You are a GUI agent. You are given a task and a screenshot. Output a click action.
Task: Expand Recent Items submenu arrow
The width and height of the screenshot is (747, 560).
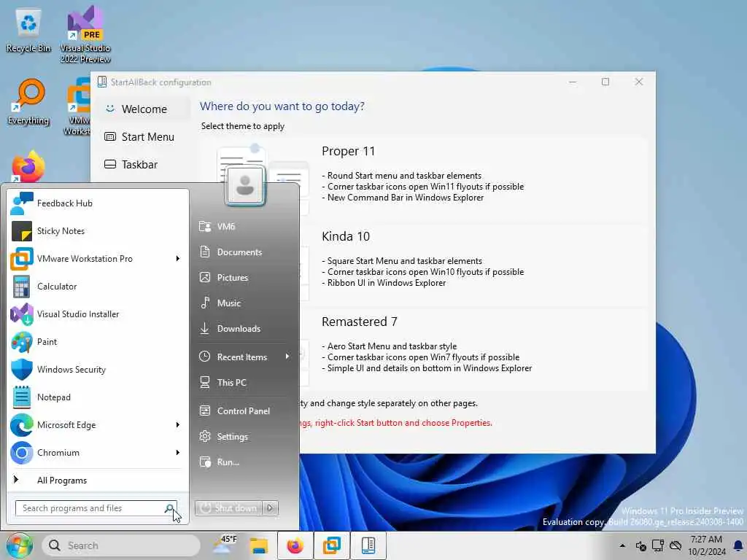pos(287,357)
